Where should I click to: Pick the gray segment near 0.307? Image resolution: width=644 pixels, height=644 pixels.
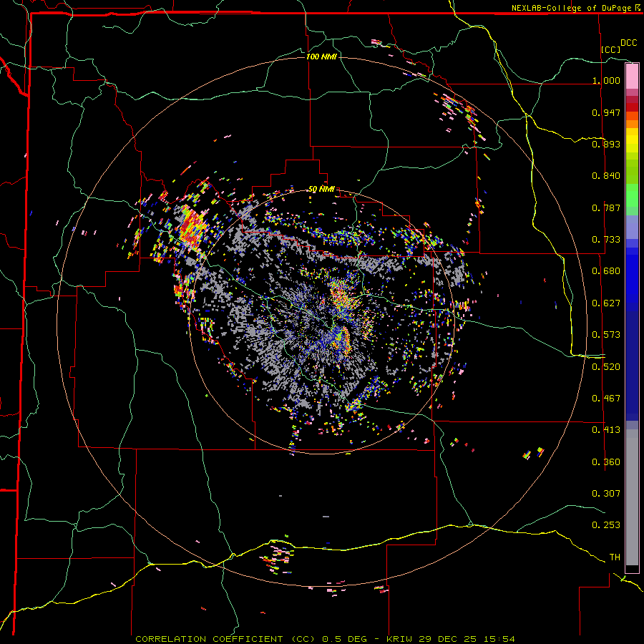[x=632, y=497]
